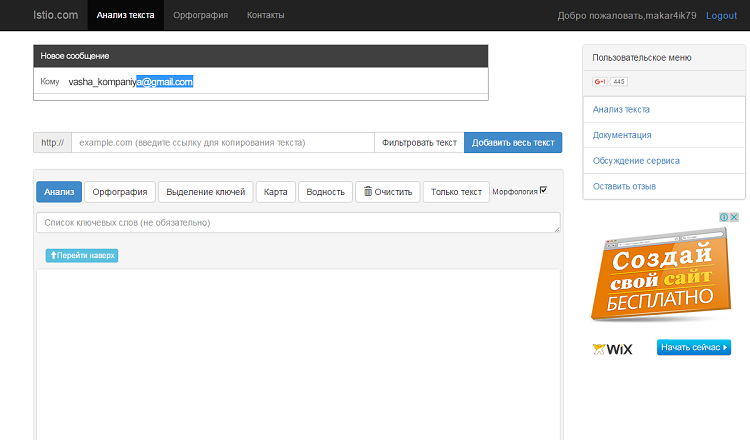The width and height of the screenshot is (750, 440).
Task: Open the Анализ текста navigation tab
Action: 125,15
